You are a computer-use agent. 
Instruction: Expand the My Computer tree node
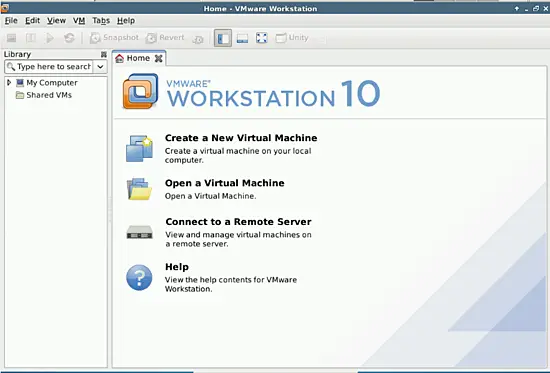tap(9, 82)
